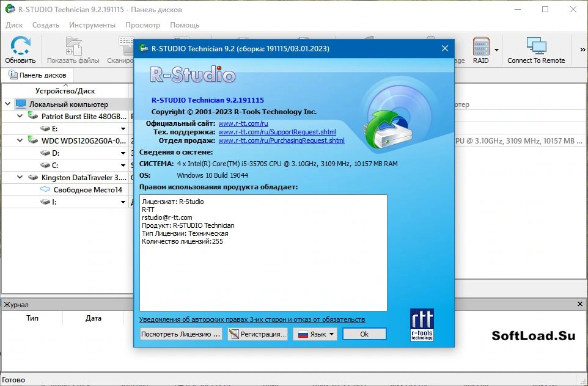Click the Количество лицензий:255 line

[x=182, y=241]
